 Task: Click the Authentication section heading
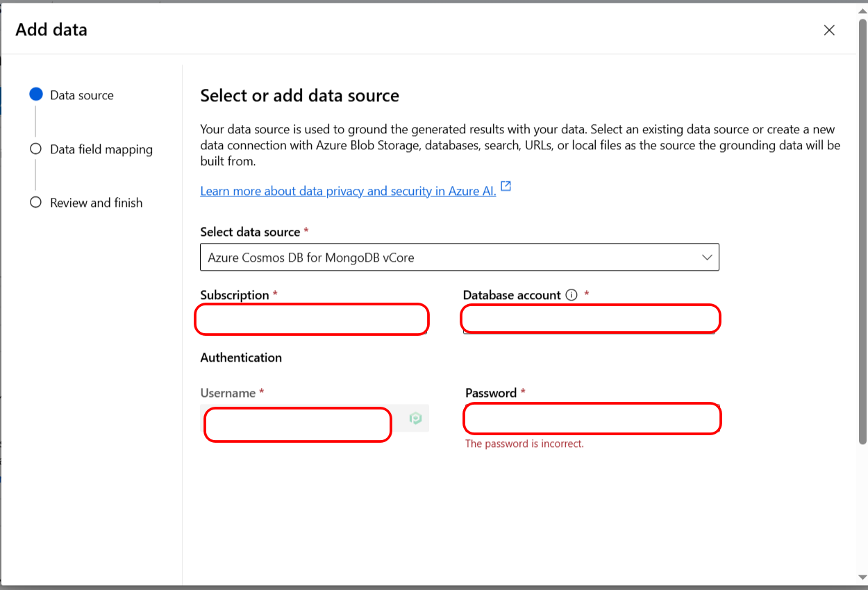(x=241, y=357)
